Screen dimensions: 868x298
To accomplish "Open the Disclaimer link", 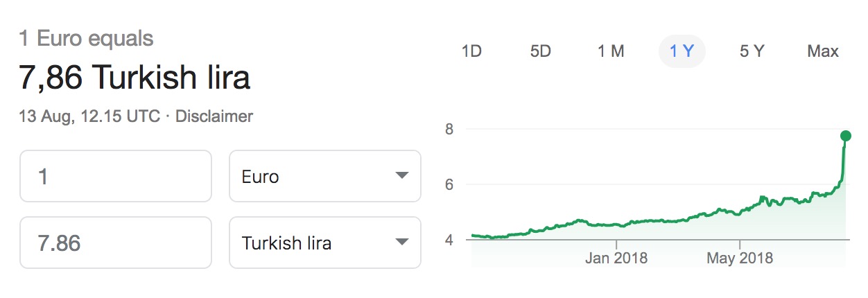I will 214,116.
